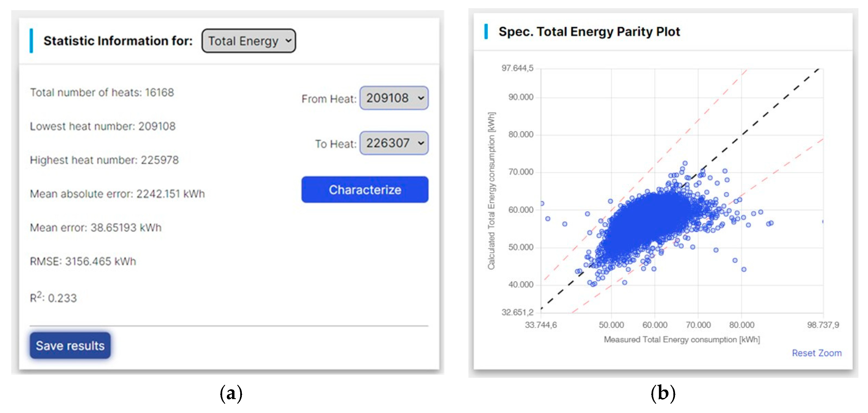Open the Total Energy statistic dropdown
The height and width of the screenshot is (413, 868).
point(249,41)
